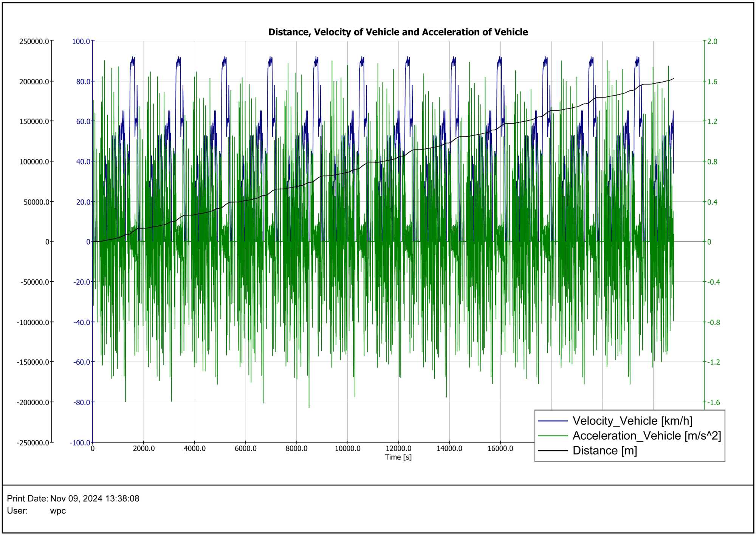Viewport: 756px width, 535px height.
Task: Click the 2000.0 time axis tick
Action: 144,449
